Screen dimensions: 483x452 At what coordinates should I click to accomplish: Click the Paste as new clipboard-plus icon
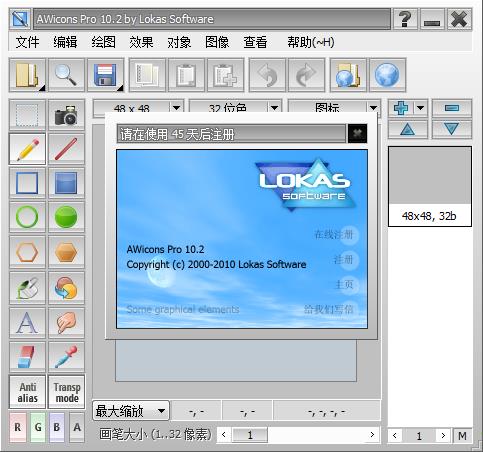click(x=225, y=75)
